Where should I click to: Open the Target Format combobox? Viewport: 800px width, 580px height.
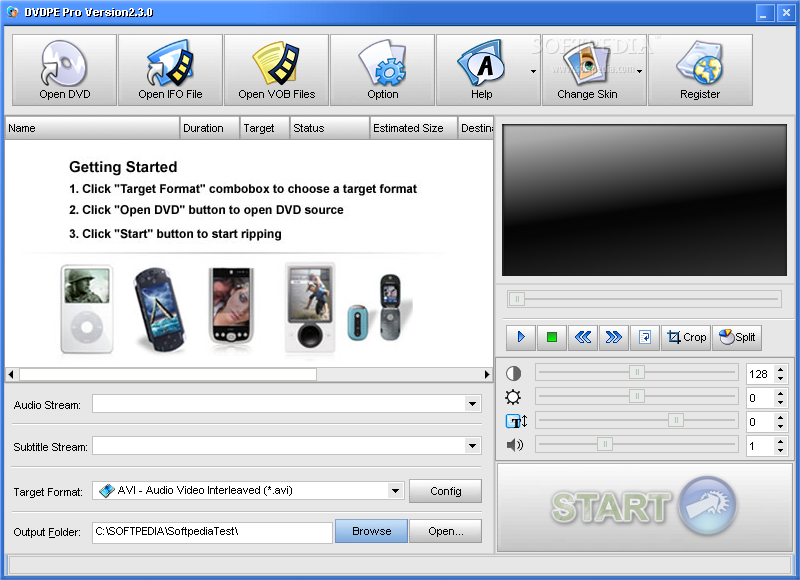pos(248,491)
